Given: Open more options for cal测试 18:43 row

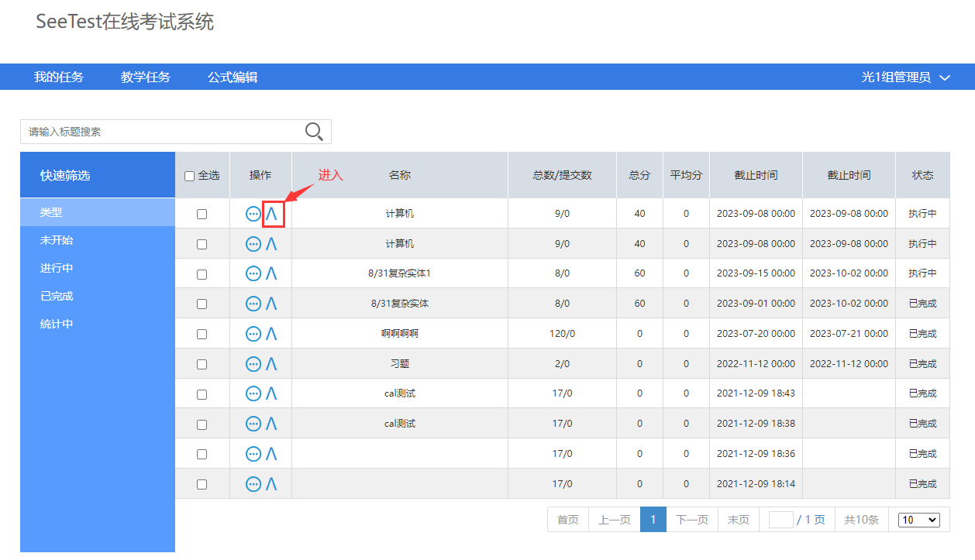Looking at the screenshot, I should coord(253,393).
